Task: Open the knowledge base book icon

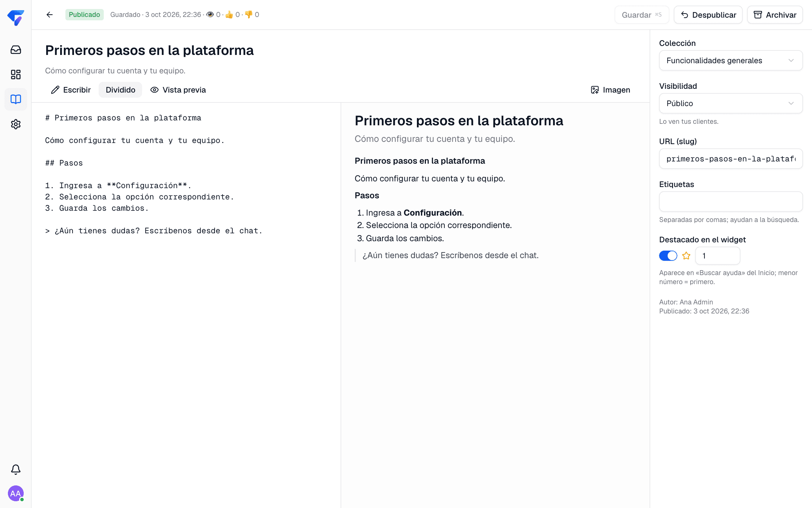Action: point(16,99)
